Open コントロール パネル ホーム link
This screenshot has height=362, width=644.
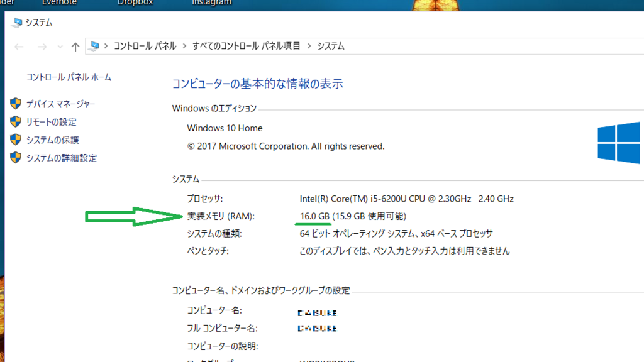69,77
